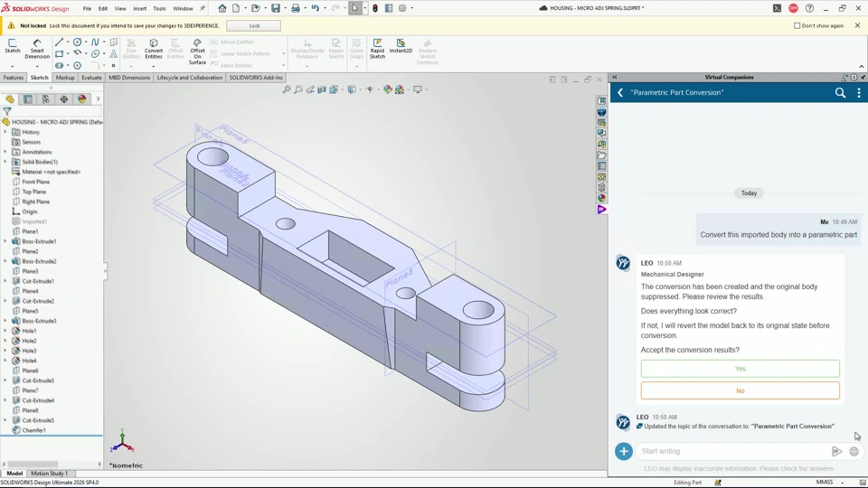868x488 pixels.
Task: Click the Edit Appearance icon in view toolbar
Action: pos(388,89)
